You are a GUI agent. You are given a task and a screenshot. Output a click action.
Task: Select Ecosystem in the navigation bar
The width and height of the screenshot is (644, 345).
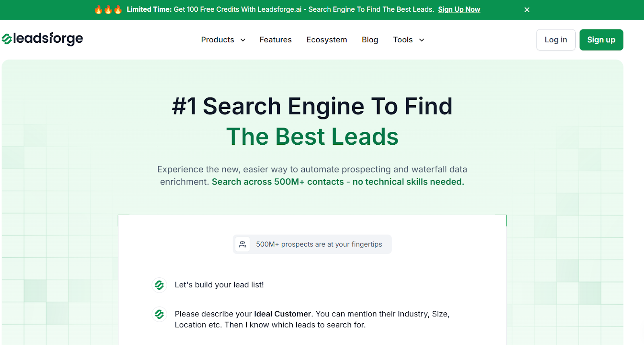click(326, 40)
